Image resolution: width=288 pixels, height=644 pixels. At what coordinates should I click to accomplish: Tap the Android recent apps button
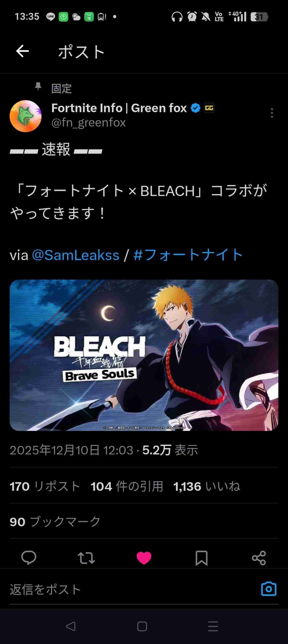[213, 626]
